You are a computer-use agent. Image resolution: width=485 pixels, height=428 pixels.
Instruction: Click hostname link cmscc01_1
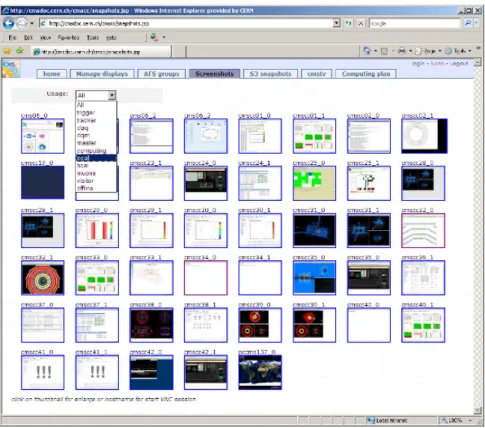(309, 115)
